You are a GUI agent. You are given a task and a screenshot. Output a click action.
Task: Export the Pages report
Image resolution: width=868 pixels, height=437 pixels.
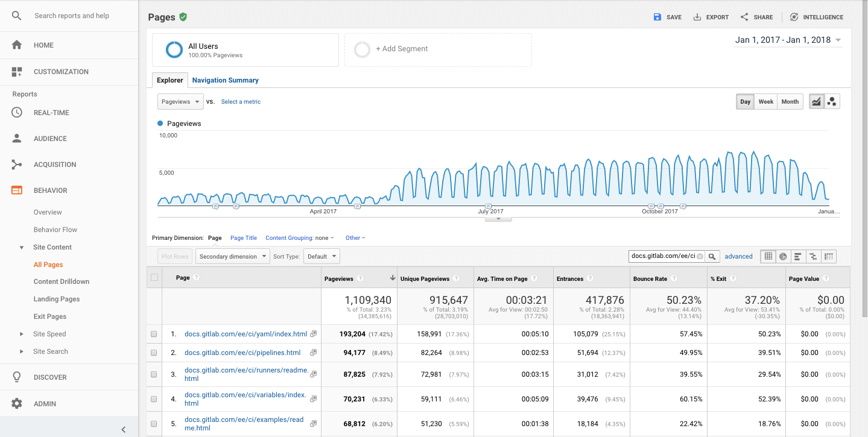pos(711,17)
